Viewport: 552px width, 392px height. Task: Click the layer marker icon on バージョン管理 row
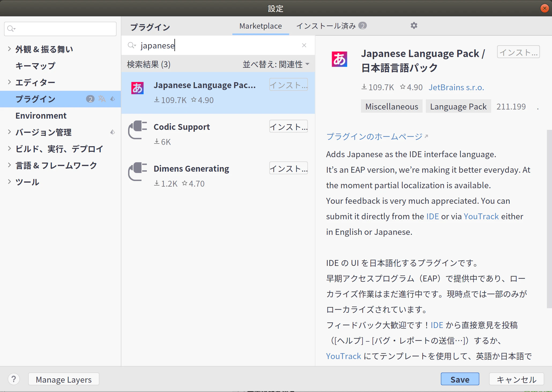(113, 132)
